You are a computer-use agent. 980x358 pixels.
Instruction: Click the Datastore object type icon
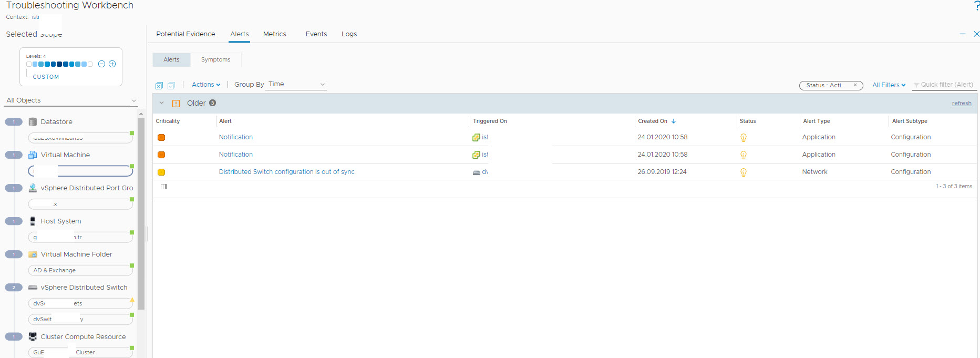pyautogui.click(x=33, y=122)
